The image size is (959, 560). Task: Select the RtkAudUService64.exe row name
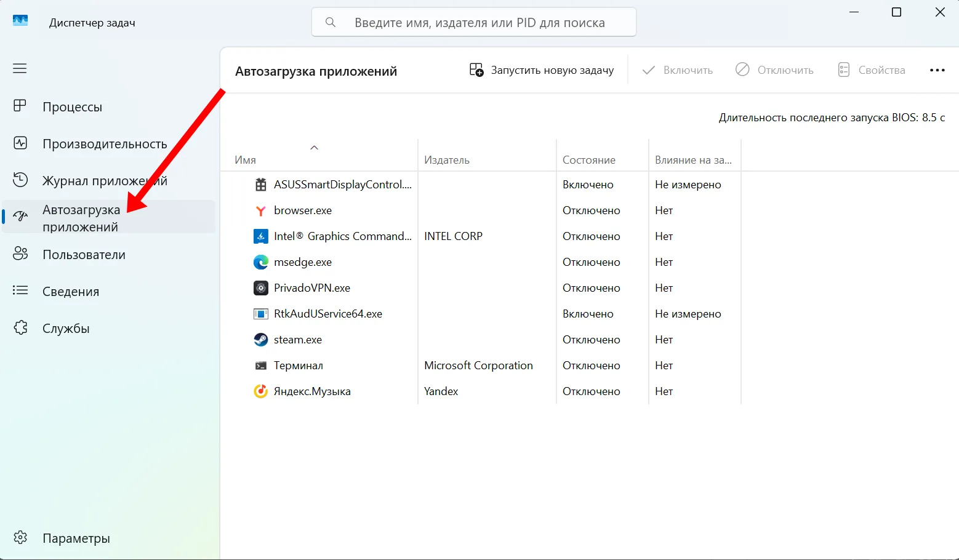tap(328, 314)
